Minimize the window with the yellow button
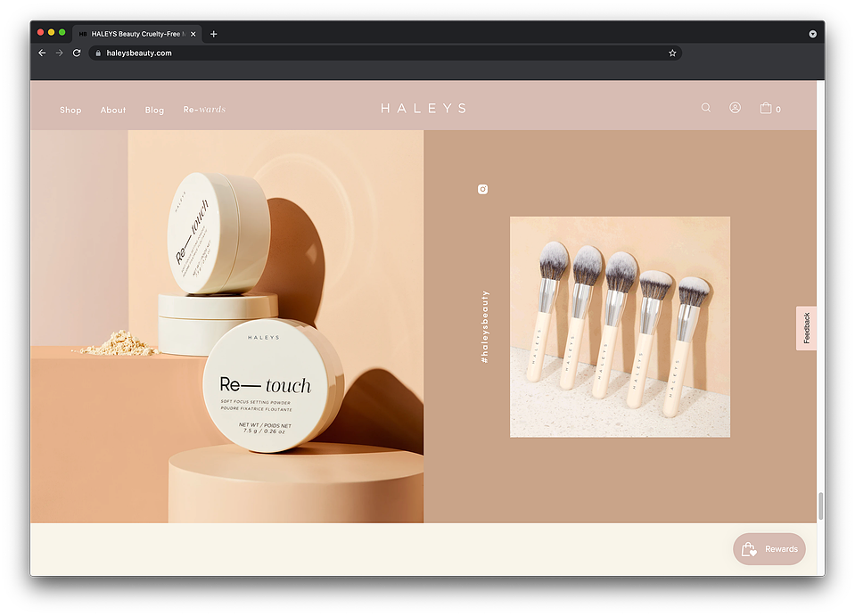The image size is (855, 616). coord(51,33)
